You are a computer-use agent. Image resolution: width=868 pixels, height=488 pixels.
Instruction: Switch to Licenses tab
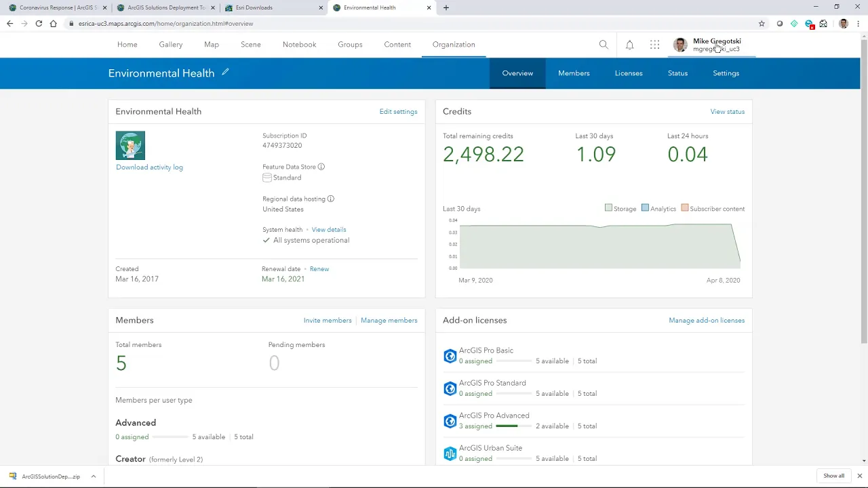pyautogui.click(x=629, y=73)
